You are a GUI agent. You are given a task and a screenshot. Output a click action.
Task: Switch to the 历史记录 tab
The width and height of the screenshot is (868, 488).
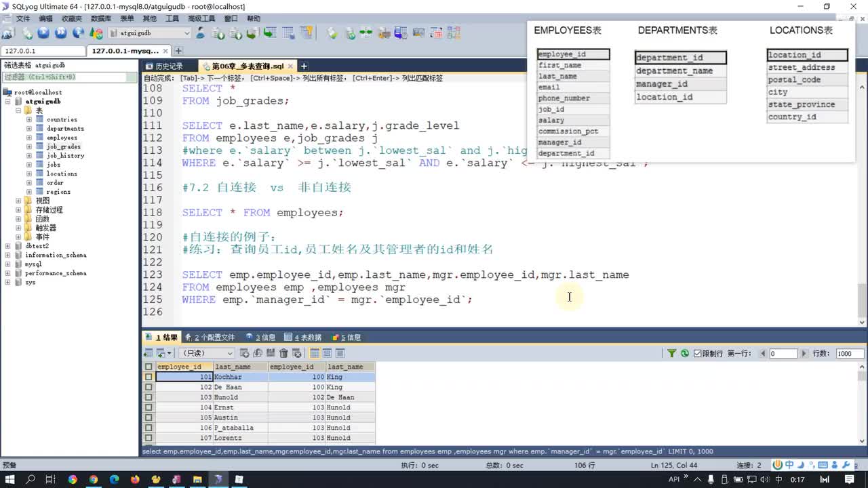point(169,66)
